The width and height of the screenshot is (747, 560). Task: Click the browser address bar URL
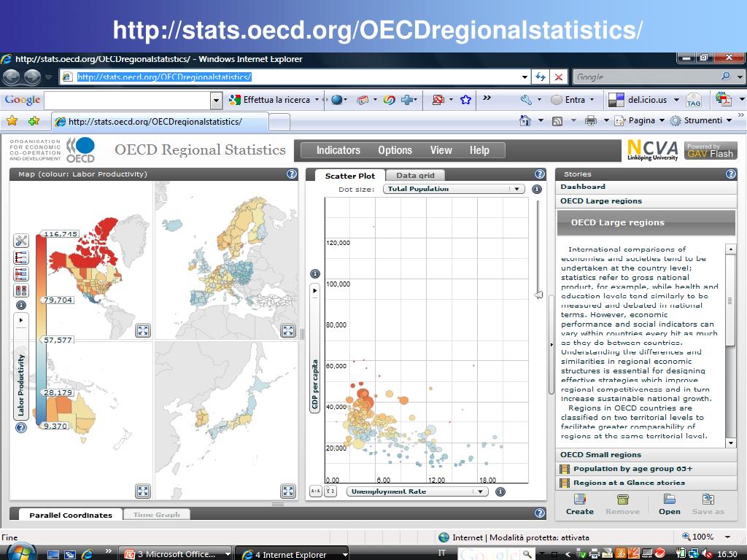click(x=164, y=77)
